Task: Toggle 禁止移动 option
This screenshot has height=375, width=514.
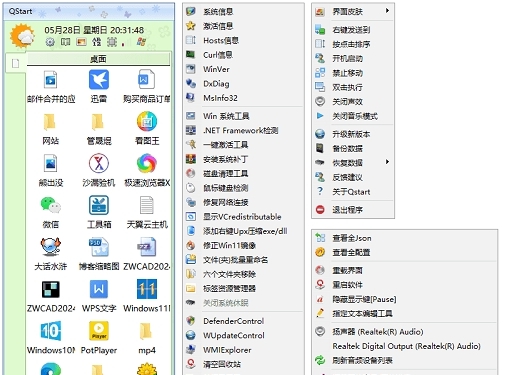Action: [353, 73]
